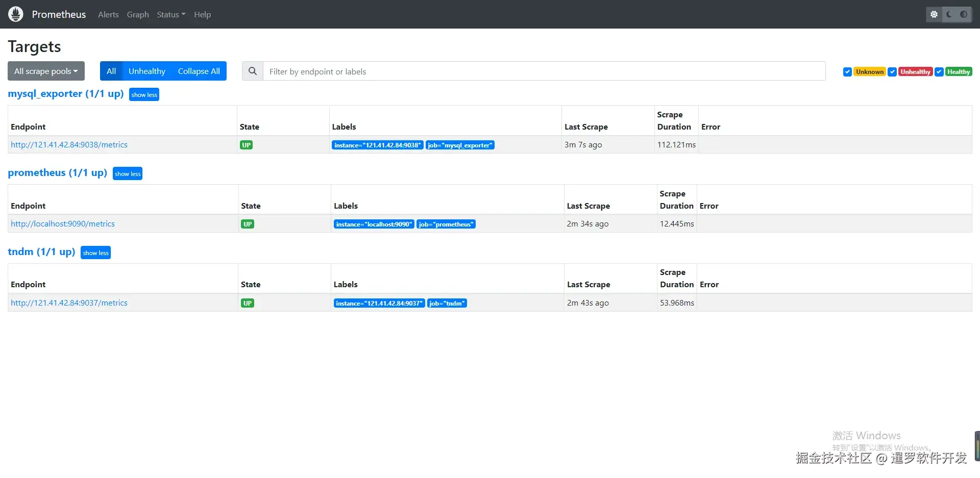The image size is (980, 478).
Task: Click the job="prometheus" label badge
Action: 447,224
